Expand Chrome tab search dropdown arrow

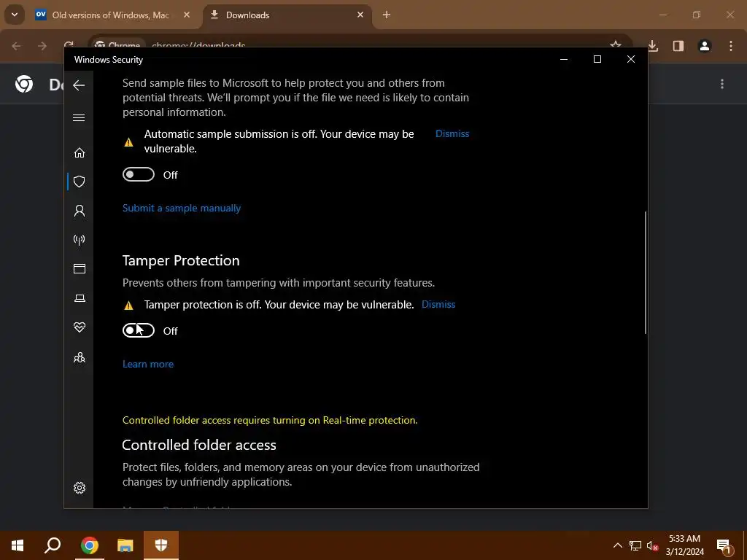click(x=15, y=15)
